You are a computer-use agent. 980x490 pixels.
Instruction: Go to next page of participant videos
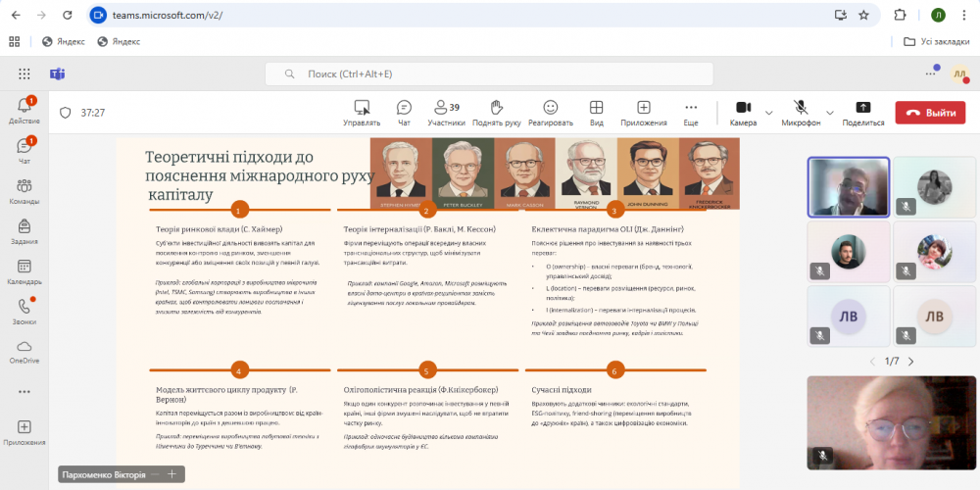910,362
